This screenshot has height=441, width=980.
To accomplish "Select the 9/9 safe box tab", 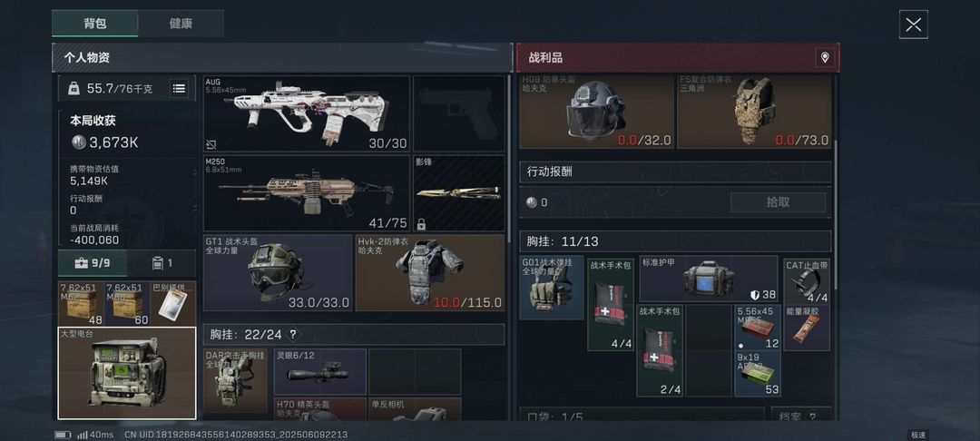I will pyautogui.click(x=93, y=263).
